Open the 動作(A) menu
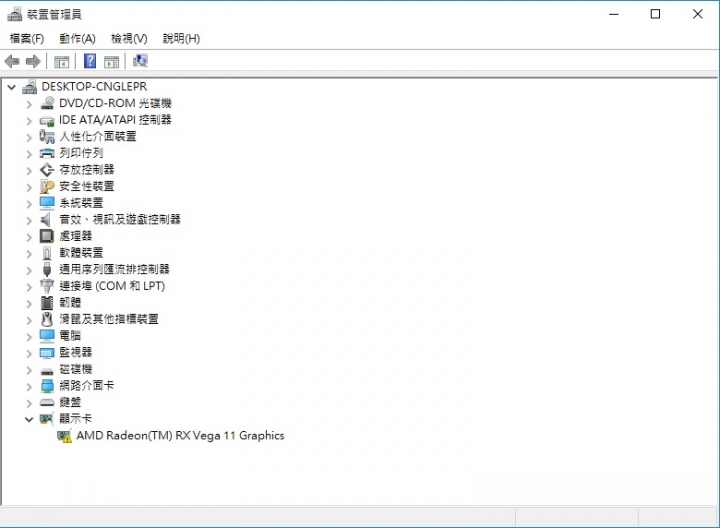 click(77, 39)
